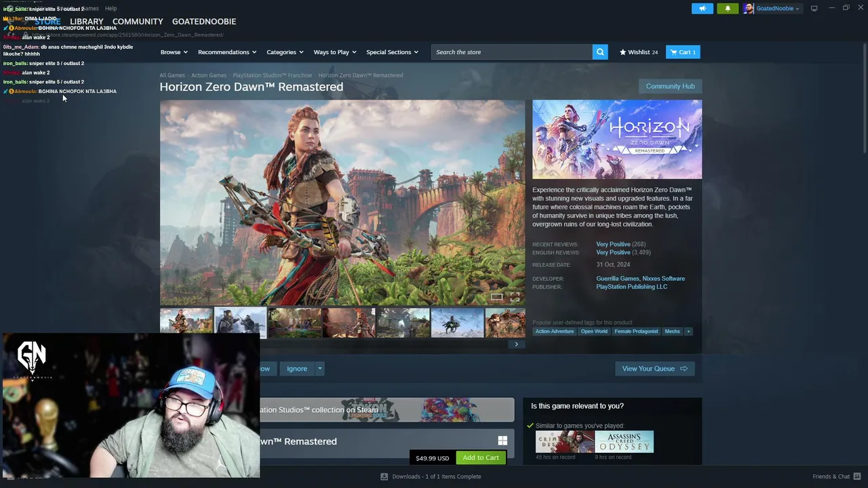Click the arrow icon on View Your Queue
868x488 pixels.
pyautogui.click(x=684, y=369)
